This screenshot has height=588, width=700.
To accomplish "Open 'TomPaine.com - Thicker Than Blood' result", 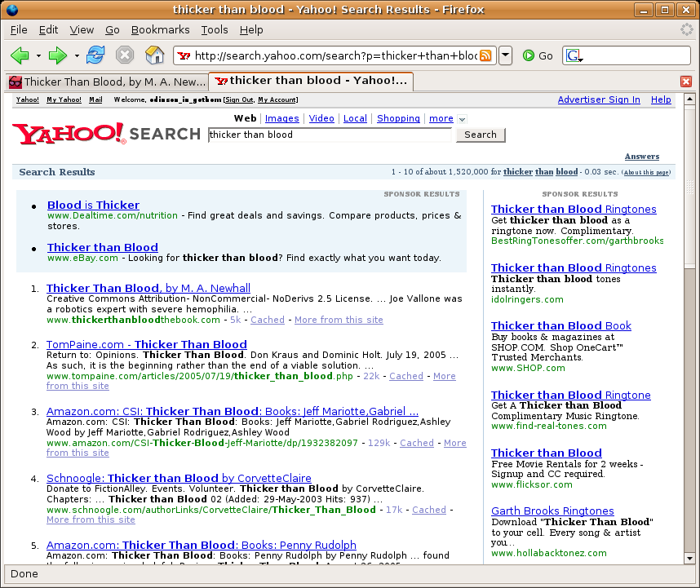I will [146, 344].
